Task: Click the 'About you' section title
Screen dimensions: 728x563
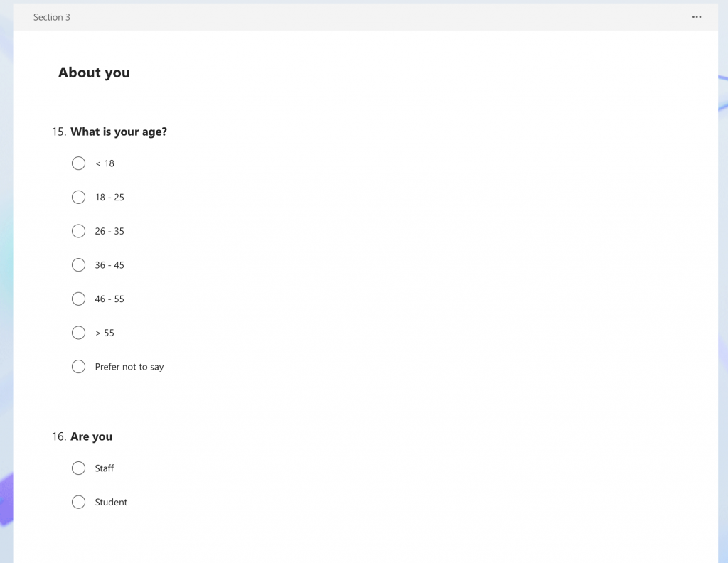Action: tap(95, 73)
